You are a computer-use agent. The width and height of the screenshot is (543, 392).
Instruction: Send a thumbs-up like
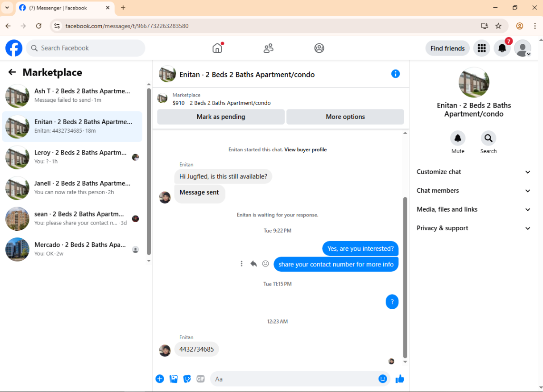(x=399, y=379)
